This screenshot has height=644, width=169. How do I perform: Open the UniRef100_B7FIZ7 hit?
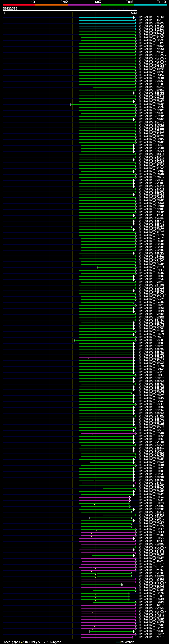pyautogui.click(x=152, y=29)
